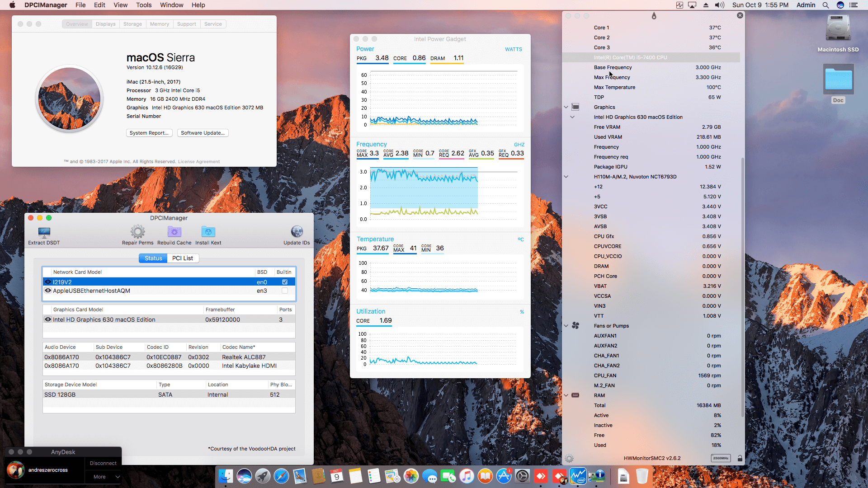Image resolution: width=868 pixels, height=488 pixels.
Task: Click Admin user in menu bar
Action: pyautogui.click(x=806, y=5)
